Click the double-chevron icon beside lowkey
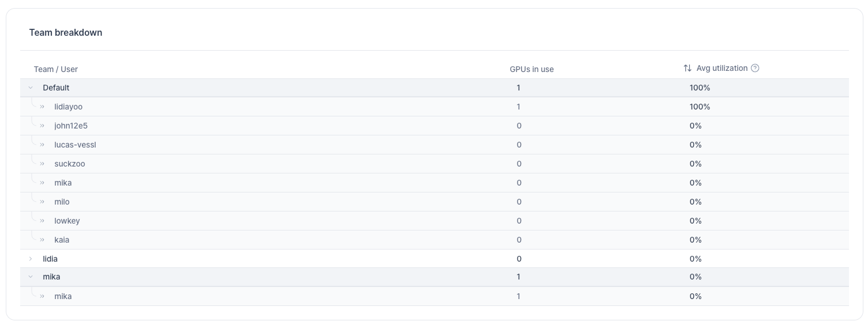The width and height of the screenshot is (868, 325). pos(42,221)
